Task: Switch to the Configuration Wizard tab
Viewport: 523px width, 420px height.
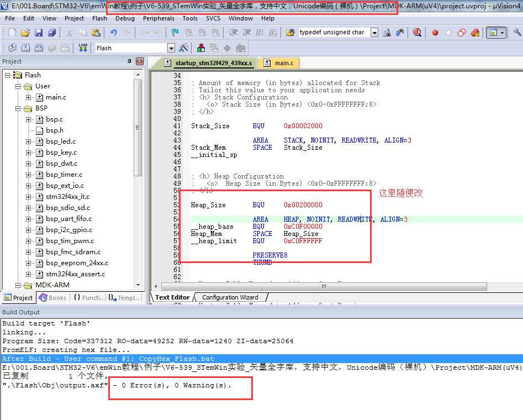Action: [x=230, y=297]
